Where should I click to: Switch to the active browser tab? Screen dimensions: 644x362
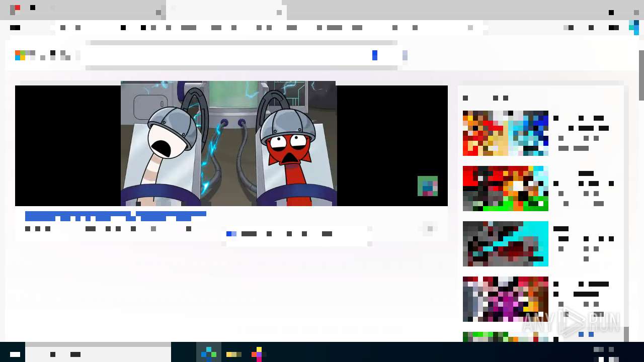pyautogui.click(x=226, y=10)
